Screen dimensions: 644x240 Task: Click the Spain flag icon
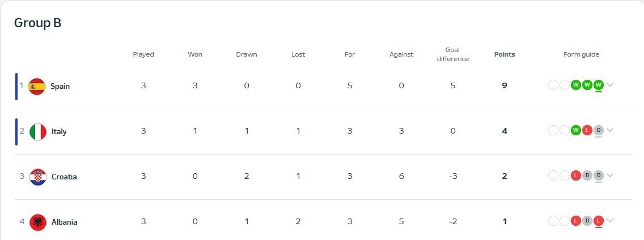pos(37,87)
